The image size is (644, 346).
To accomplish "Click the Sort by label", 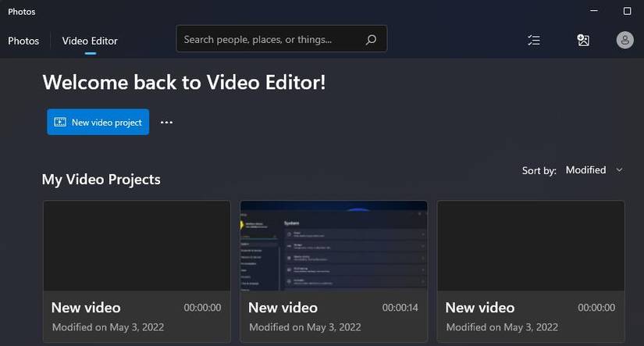I will click(x=539, y=170).
